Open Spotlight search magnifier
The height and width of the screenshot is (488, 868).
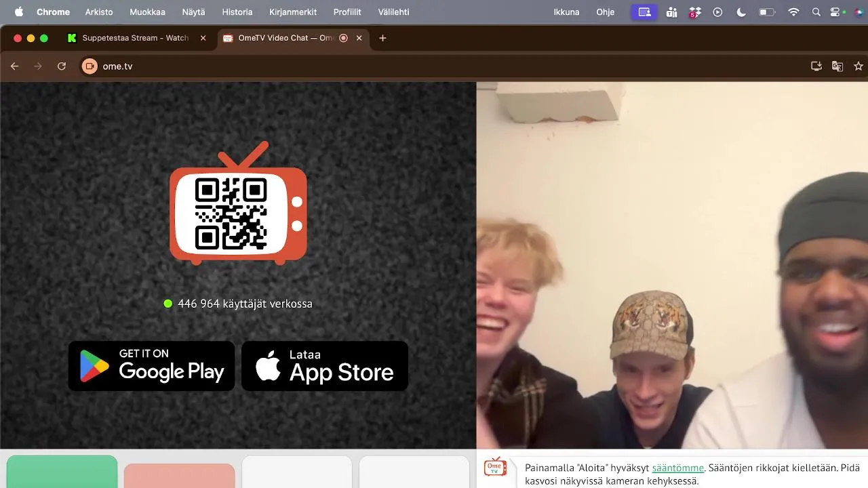pos(816,12)
